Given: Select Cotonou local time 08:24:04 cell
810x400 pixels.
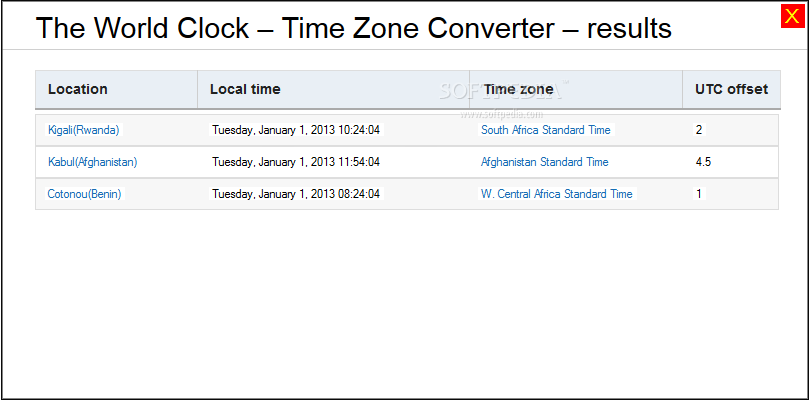Looking at the screenshot, I should pyautogui.click(x=296, y=194).
